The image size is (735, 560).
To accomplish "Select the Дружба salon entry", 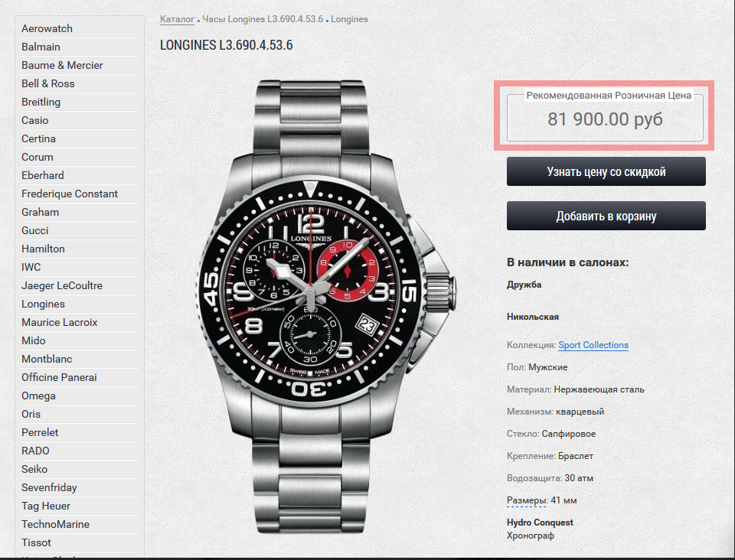I will pos(524,285).
